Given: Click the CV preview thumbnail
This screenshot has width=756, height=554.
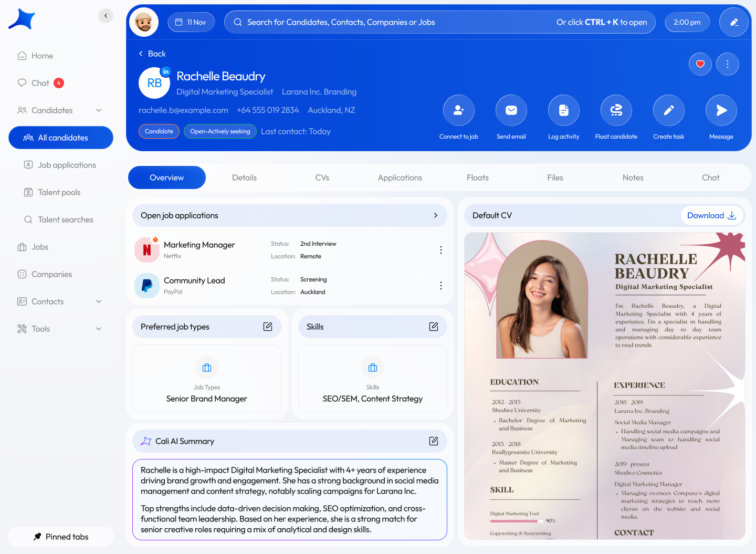Looking at the screenshot, I should [605, 386].
